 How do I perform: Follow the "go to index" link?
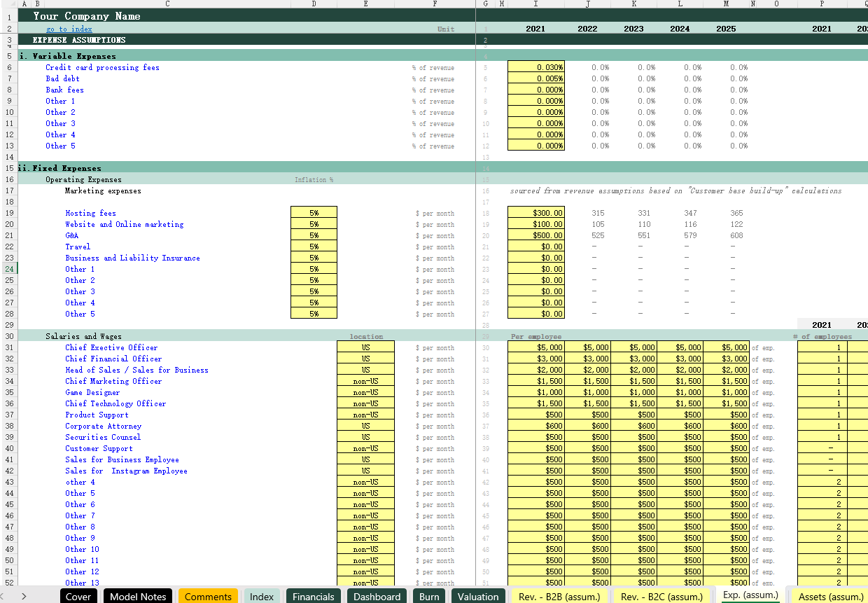[69, 29]
